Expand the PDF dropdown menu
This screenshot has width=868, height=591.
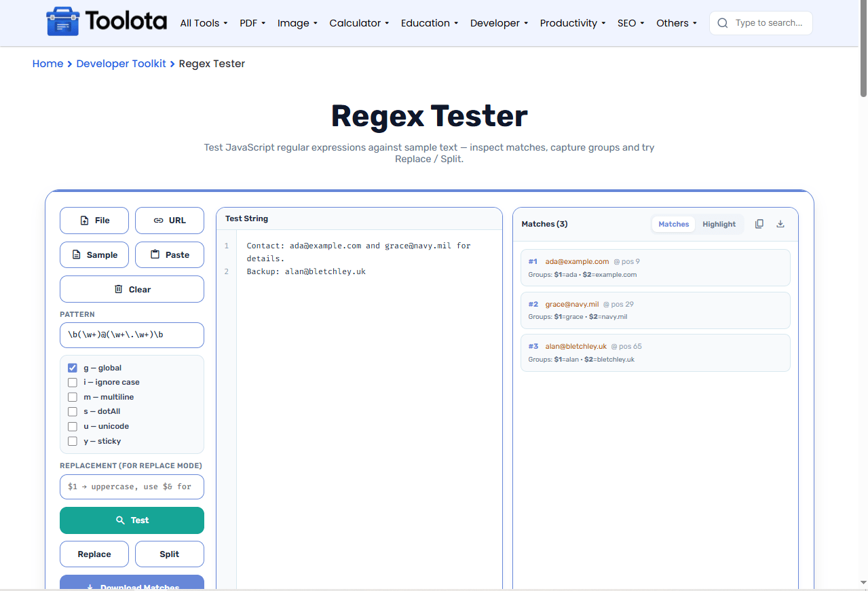pos(252,23)
